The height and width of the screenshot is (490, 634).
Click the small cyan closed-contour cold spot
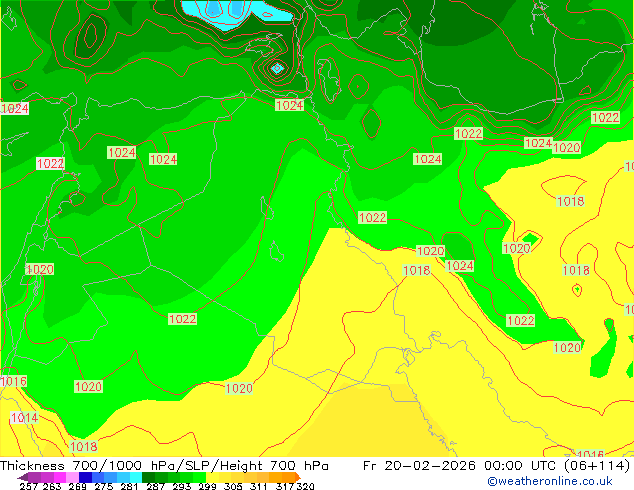point(277,68)
